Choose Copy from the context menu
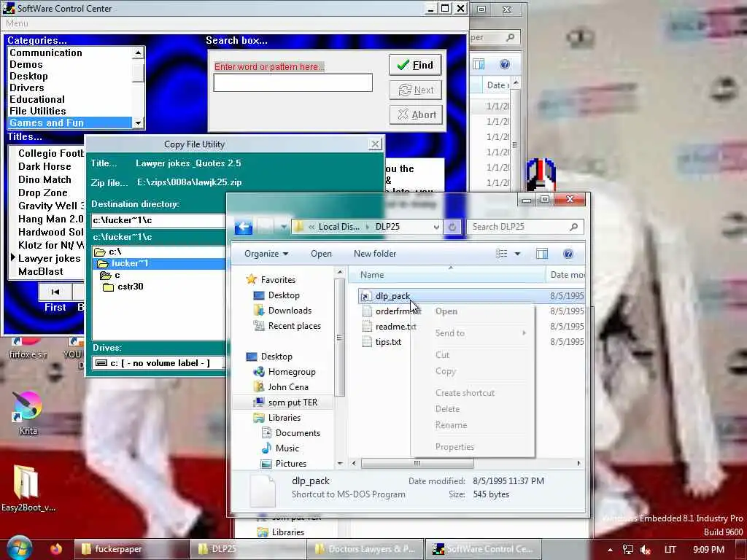747x560 pixels. point(446,371)
